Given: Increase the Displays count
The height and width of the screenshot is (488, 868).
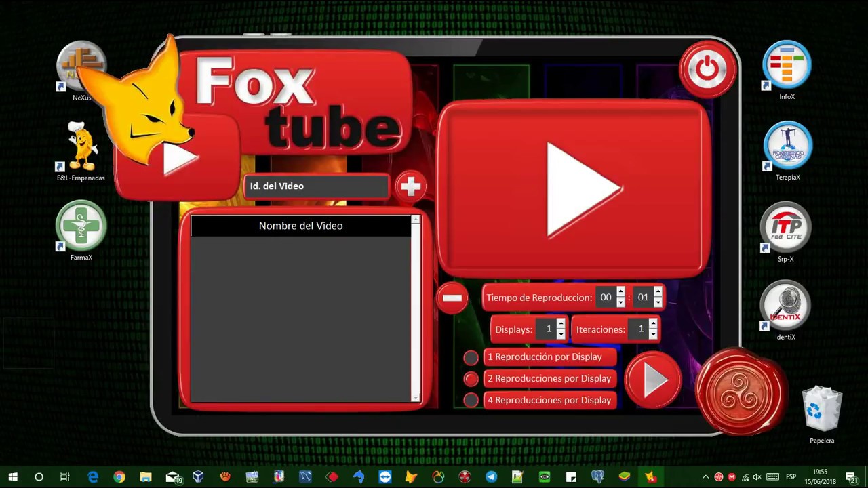Looking at the screenshot, I should click(561, 324).
